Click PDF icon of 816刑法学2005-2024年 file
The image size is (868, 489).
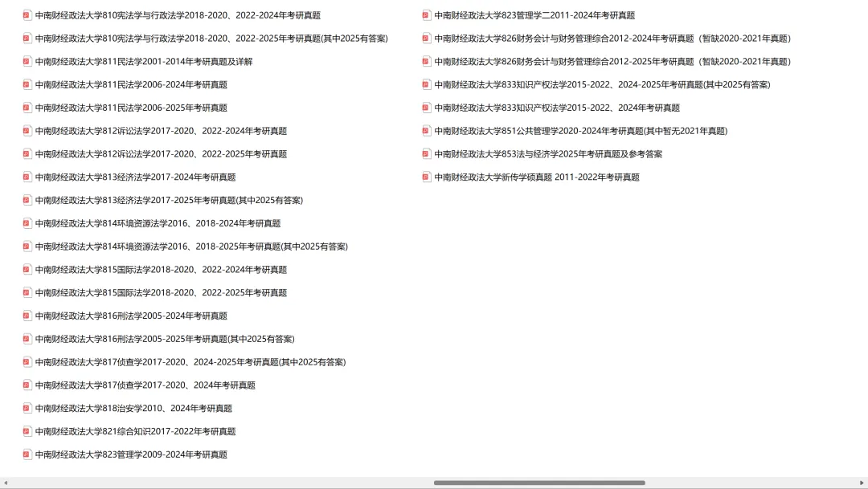click(27, 316)
